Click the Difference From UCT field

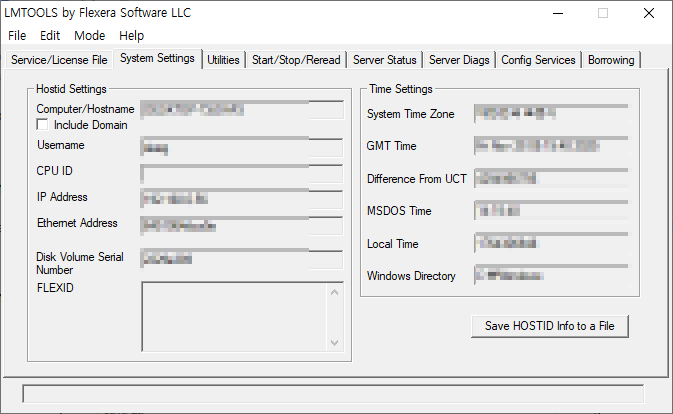551,178
